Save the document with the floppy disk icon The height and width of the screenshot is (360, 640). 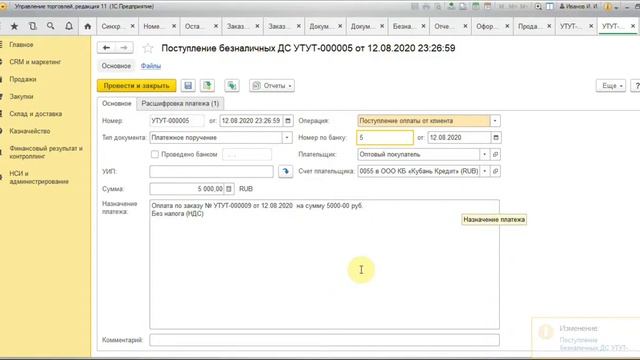(188, 86)
